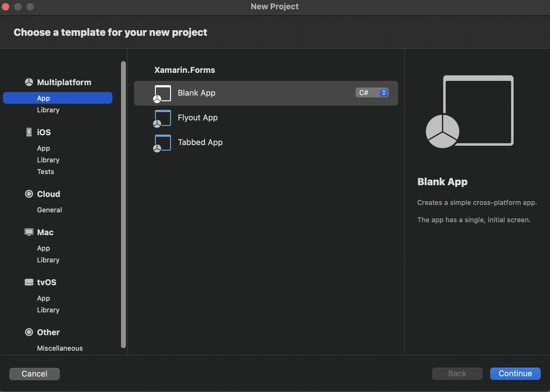Viewport: 550px width, 392px height.
Task: Select Library under Multiplatform
Action: 48,110
